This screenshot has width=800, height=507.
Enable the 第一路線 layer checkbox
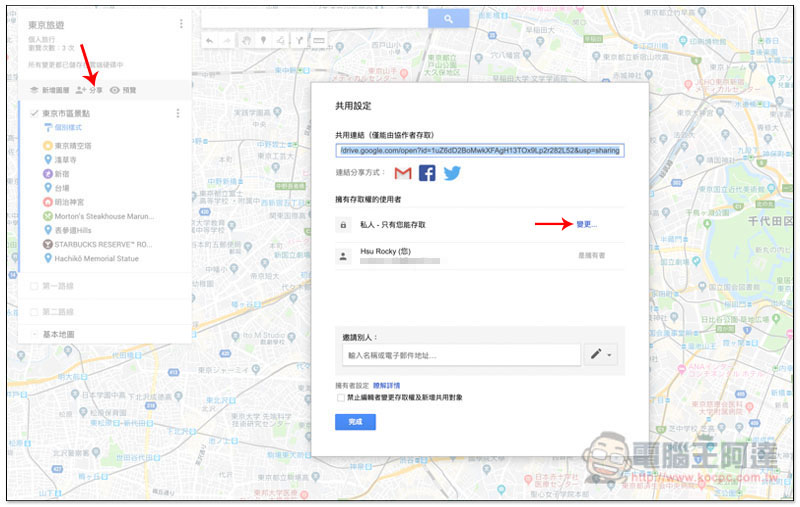tap(34, 286)
